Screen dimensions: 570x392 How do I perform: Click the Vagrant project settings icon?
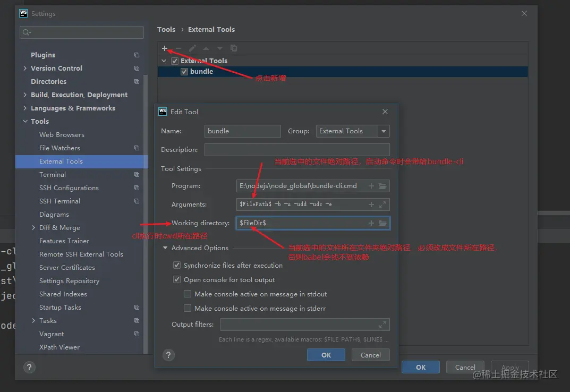click(x=137, y=334)
